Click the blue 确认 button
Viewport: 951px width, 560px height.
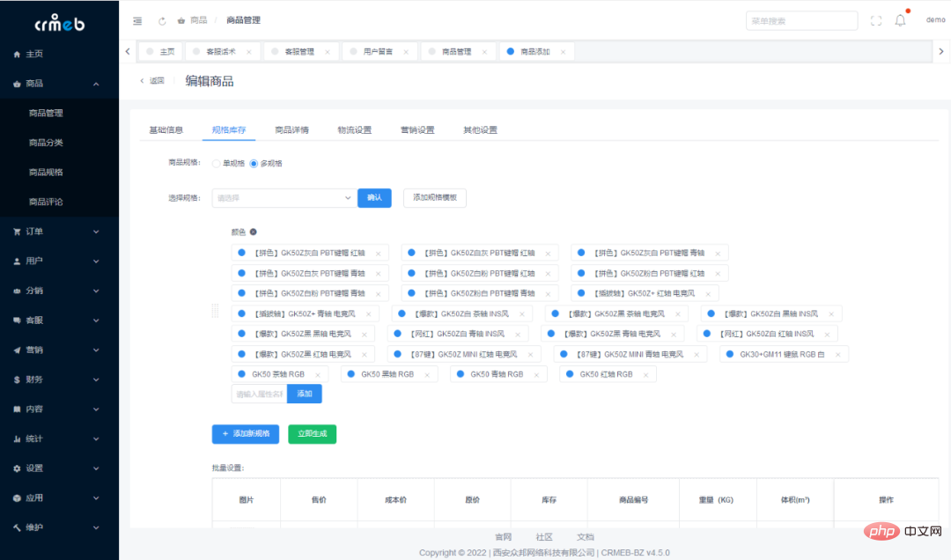click(x=374, y=198)
